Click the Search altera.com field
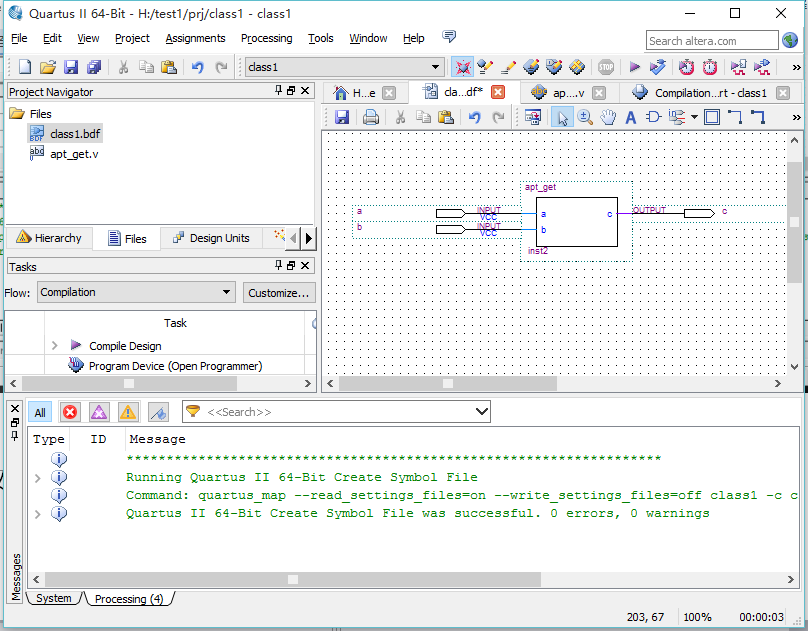Viewport: 808px width, 631px height. pos(712,41)
